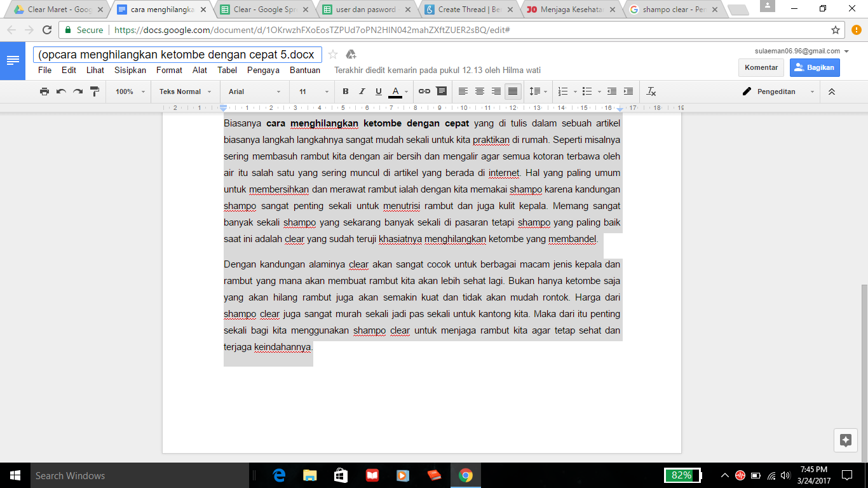
Task: Click the decrease indent icon
Action: click(611, 91)
